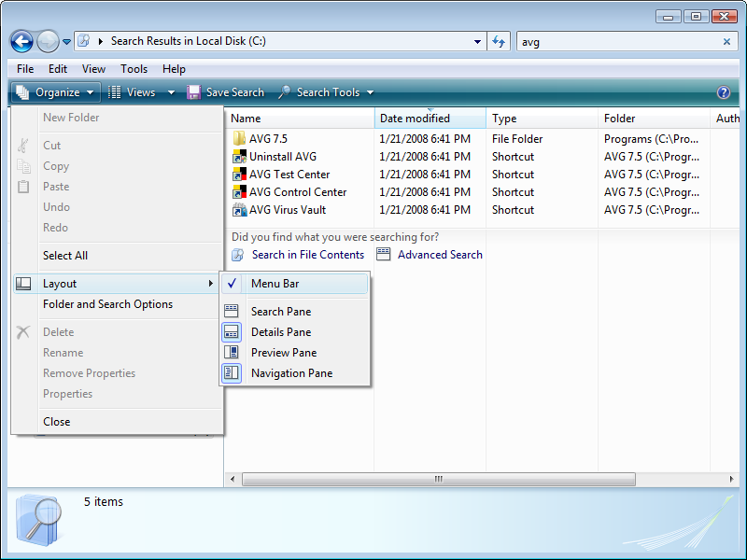Click the Refresh button beside address bar

499,41
